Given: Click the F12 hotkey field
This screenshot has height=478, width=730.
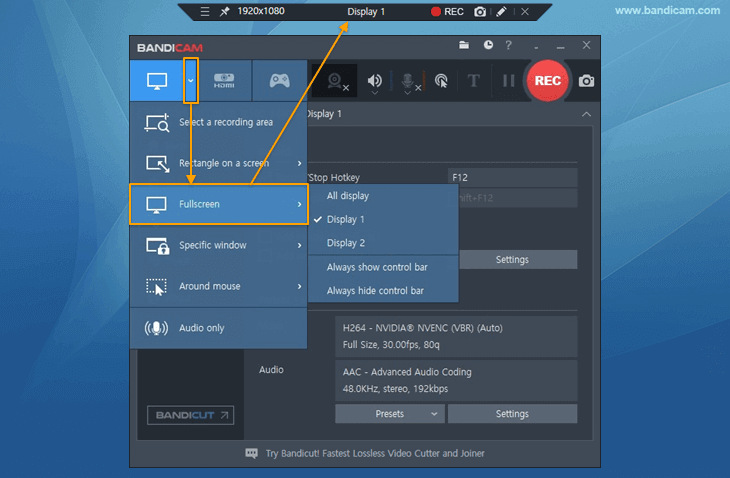Looking at the screenshot, I should pyautogui.click(x=512, y=177).
